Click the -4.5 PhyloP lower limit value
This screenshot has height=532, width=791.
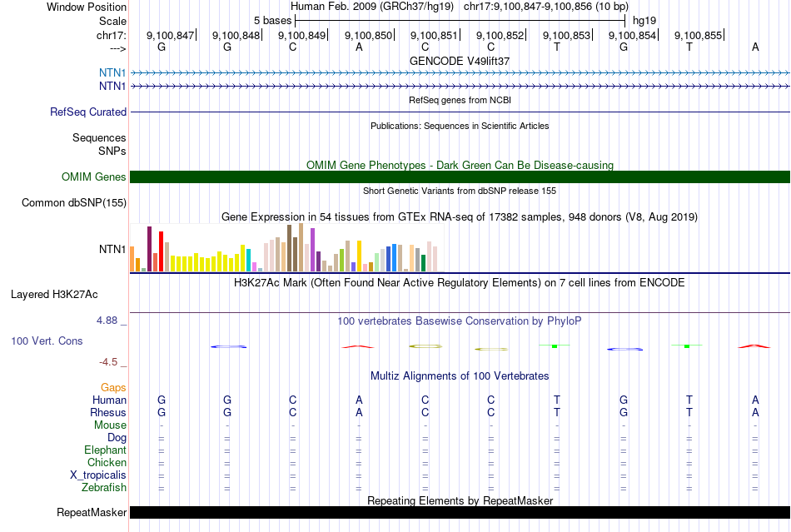(x=108, y=362)
